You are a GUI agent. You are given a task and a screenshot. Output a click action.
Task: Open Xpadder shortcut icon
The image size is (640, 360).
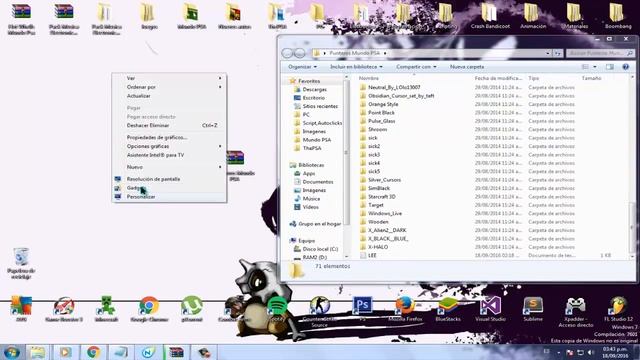[576, 312]
